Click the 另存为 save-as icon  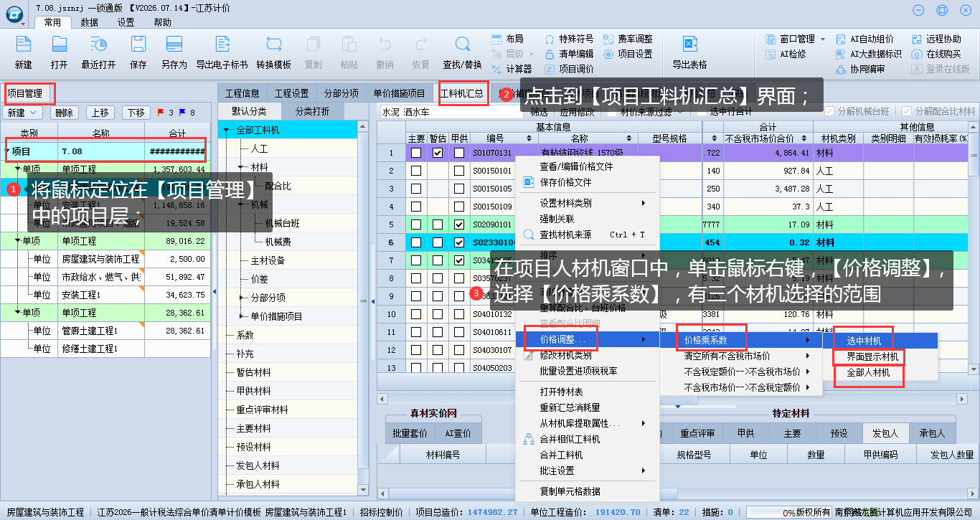pyautogui.click(x=174, y=44)
